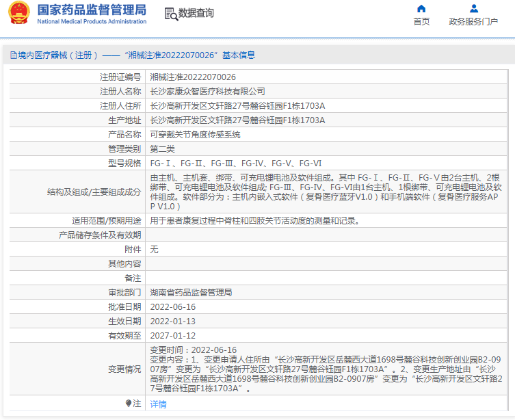Go to 首页 text link
The height and width of the screenshot is (420, 515).
pos(421,22)
